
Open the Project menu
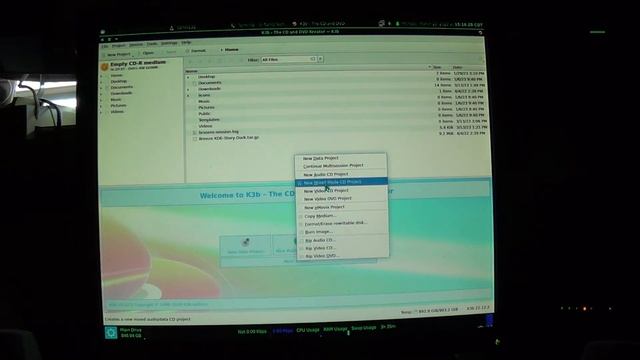(x=118, y=45)
